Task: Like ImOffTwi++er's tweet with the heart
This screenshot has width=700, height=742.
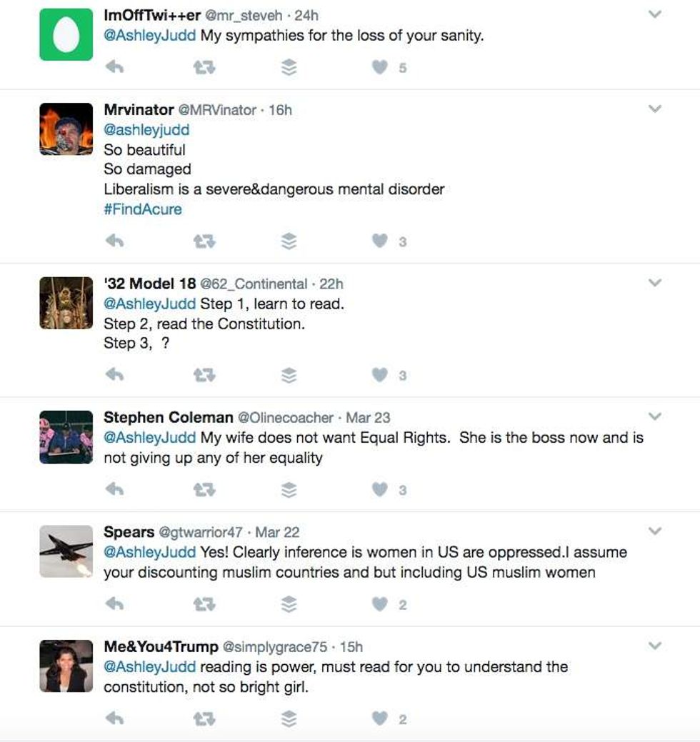Action: [381, 67]
